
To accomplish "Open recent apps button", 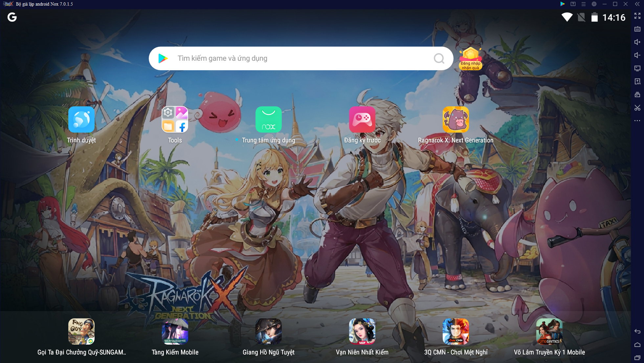I will click(637, 357).
